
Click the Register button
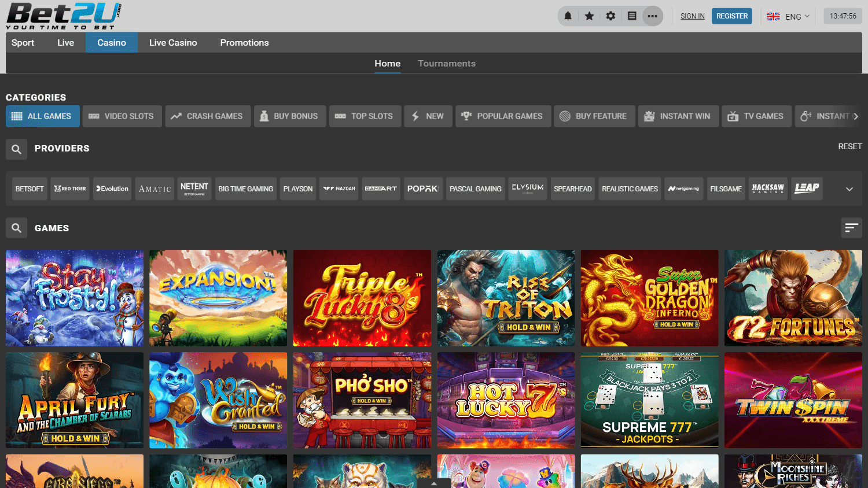point(732,16)
